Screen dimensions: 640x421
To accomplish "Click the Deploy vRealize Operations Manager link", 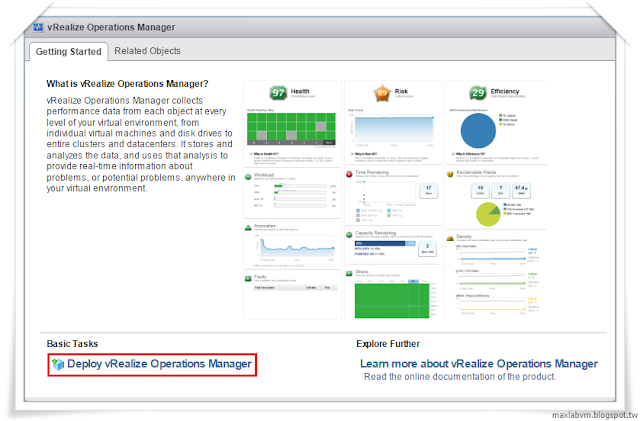I will tap(159, 364).
